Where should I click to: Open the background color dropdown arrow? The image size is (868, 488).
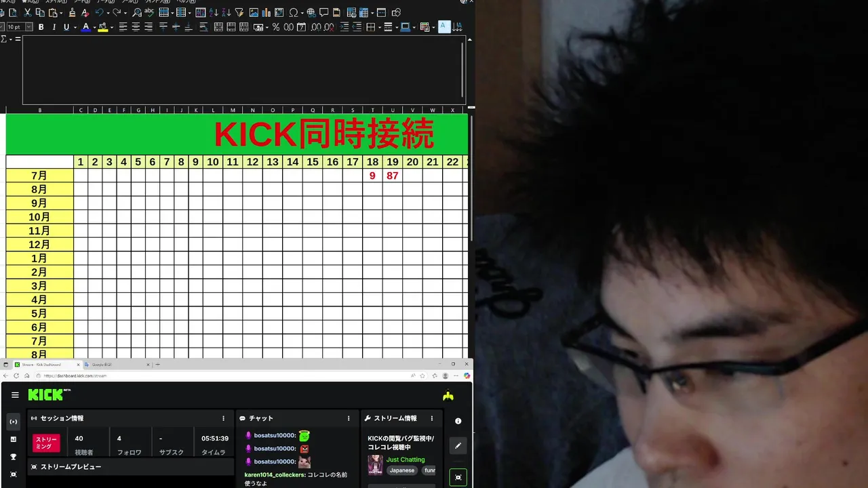112,27
